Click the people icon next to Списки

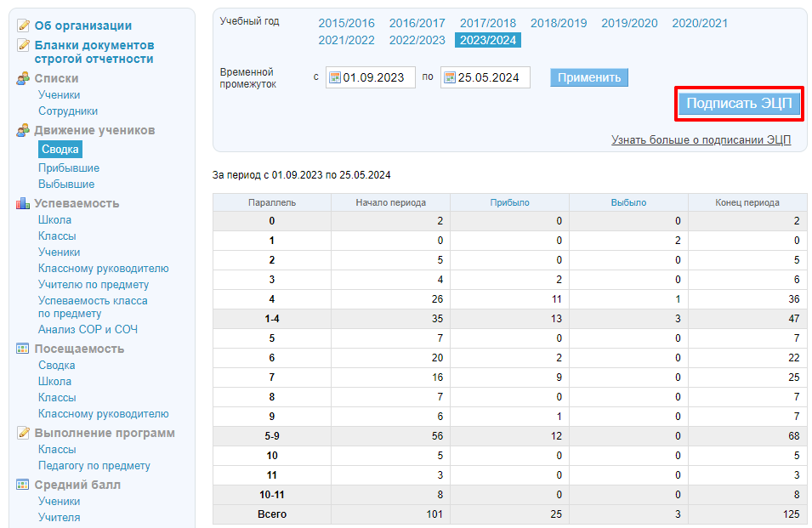[24, 79]
